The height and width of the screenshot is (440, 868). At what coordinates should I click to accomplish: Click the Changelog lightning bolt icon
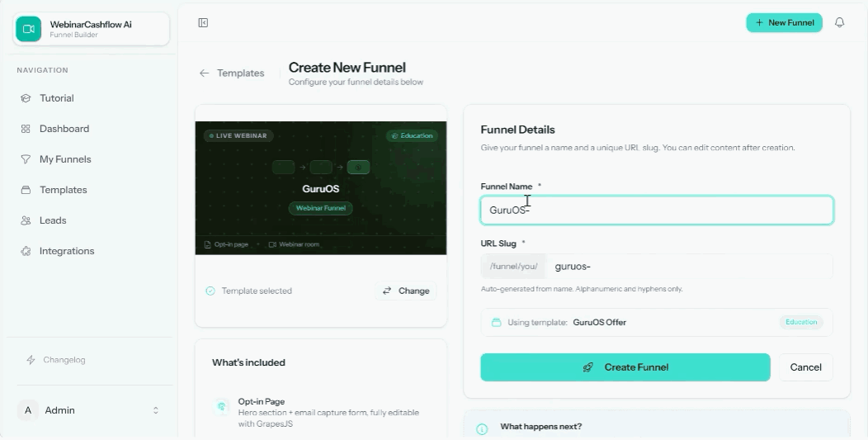[x=31, y=360]
